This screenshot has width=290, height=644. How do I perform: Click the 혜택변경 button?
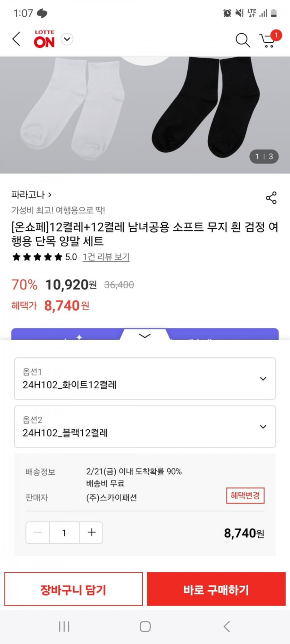245,495
